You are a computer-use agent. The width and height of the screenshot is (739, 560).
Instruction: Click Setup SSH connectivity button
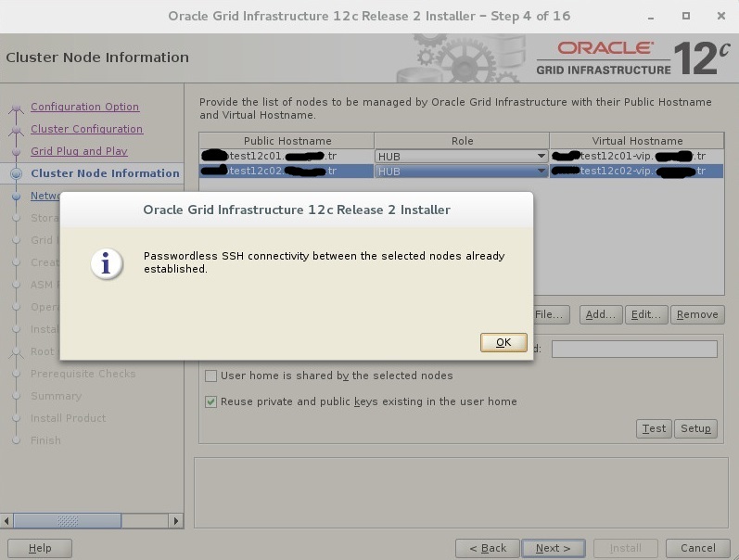click(x=695, y=428)
